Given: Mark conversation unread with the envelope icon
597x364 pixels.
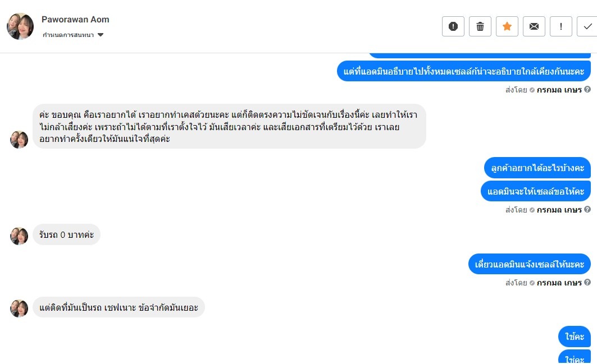Looking at the screenshot, I should point(534,26).
